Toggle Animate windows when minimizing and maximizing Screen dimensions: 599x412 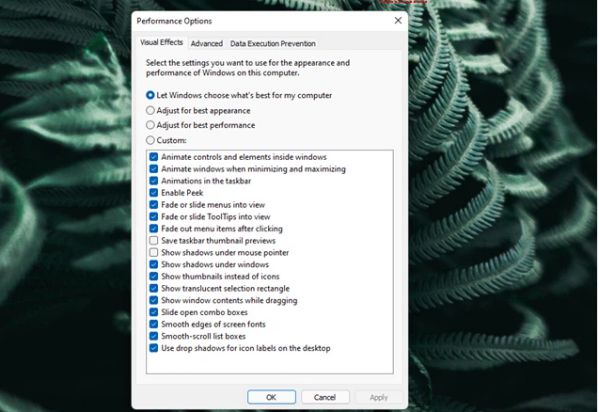pyautogui.click(x=154, y=169)
